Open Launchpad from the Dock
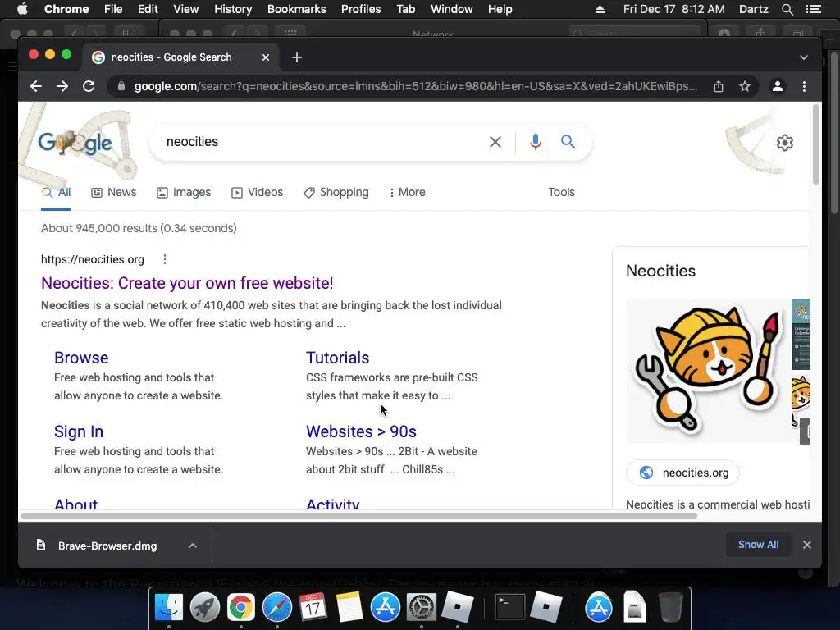This screenshot has width=840, height=630. pyautogui.click(x=204, y=607)
